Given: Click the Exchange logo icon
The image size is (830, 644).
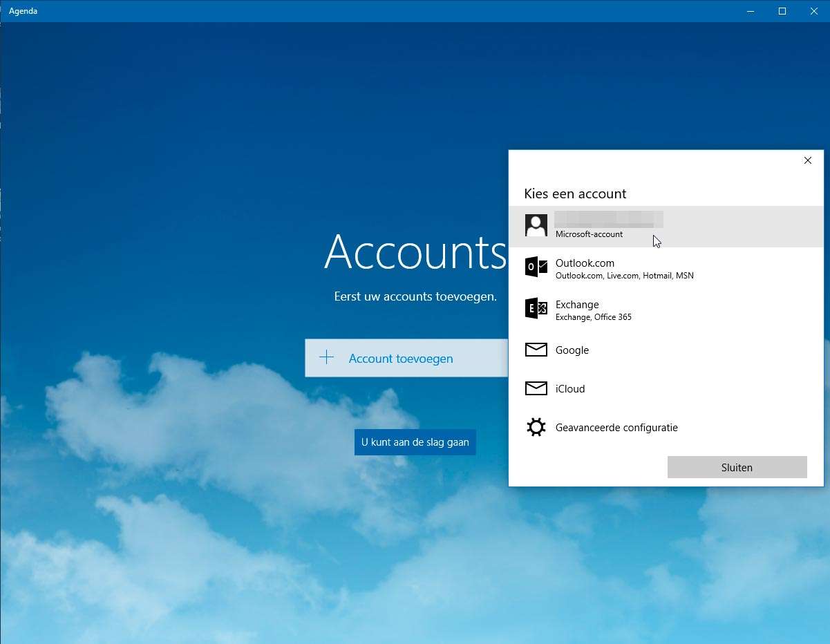Looking at the screenshot, I should point(536,308).
